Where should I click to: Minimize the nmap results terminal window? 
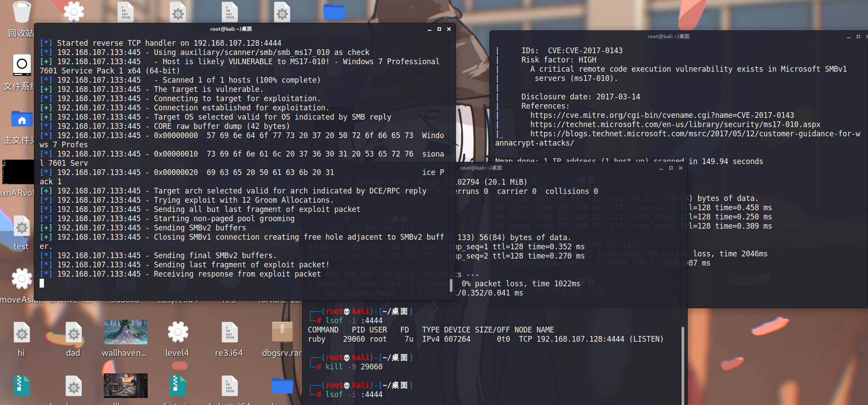tap(848, 37)
